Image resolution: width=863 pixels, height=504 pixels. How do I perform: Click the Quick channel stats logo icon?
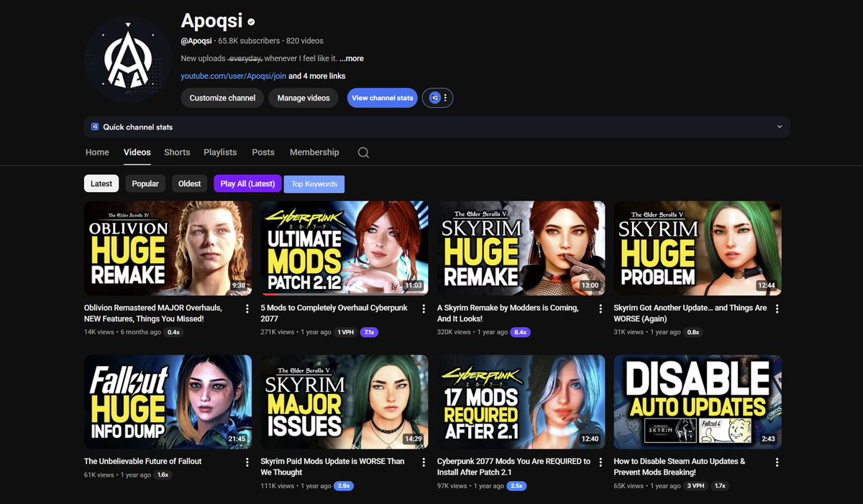point(95,127)
